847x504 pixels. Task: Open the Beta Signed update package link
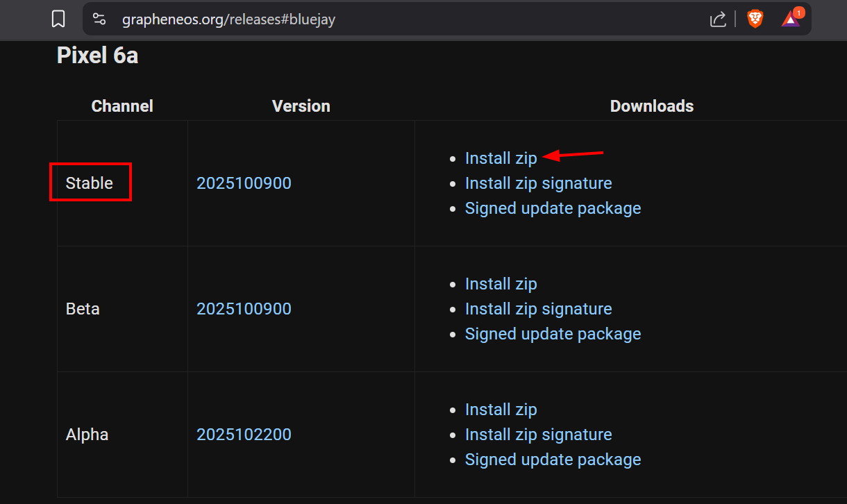coord(553,334)
